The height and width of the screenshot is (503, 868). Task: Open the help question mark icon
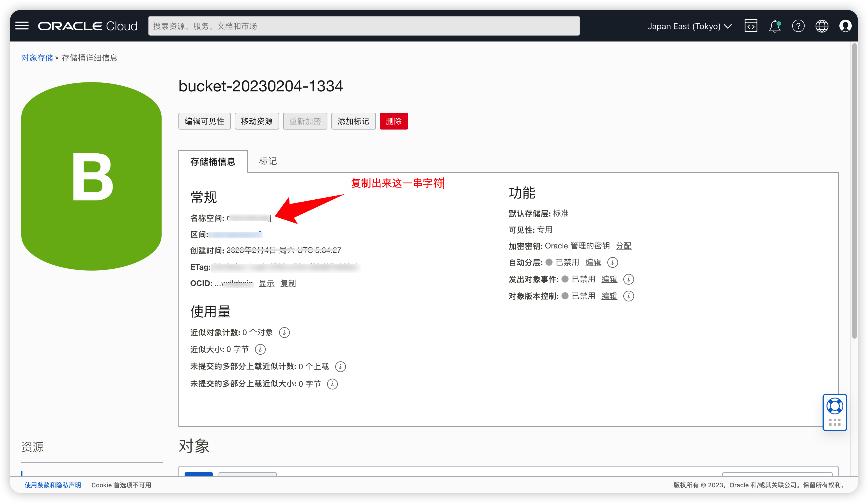(x=798, y=26)
